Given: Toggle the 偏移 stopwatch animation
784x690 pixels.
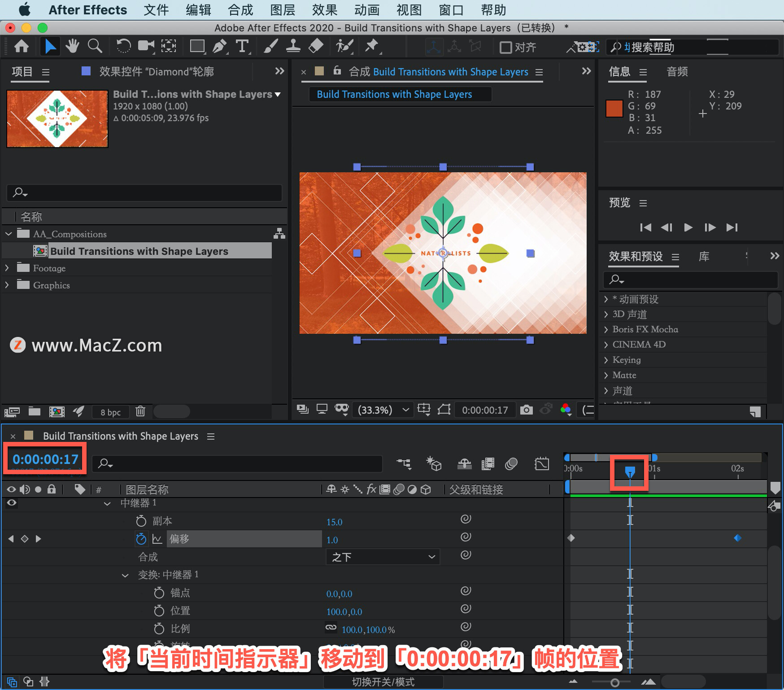Looking at the screenshot, I should (141, 539).
